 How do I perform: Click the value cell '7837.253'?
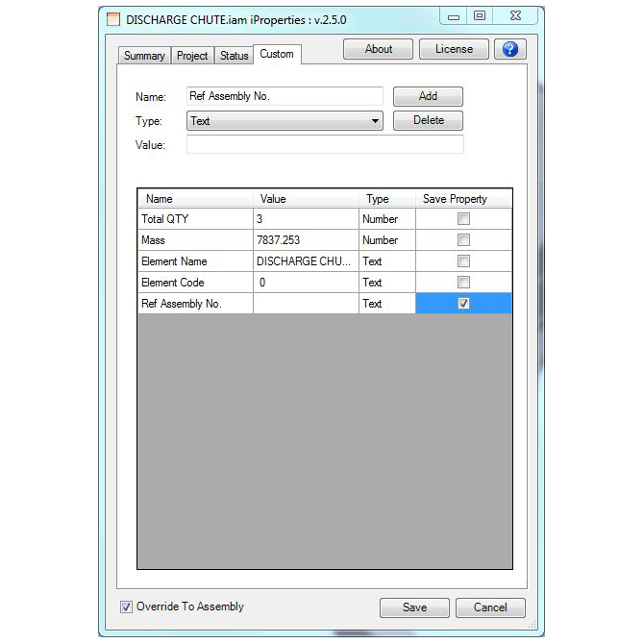click(306, 240)
